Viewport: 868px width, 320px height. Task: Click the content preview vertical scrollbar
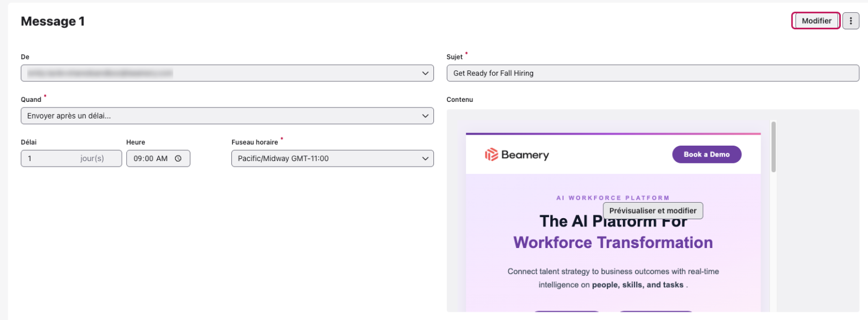pyautogui.click(x=774, y=147)
